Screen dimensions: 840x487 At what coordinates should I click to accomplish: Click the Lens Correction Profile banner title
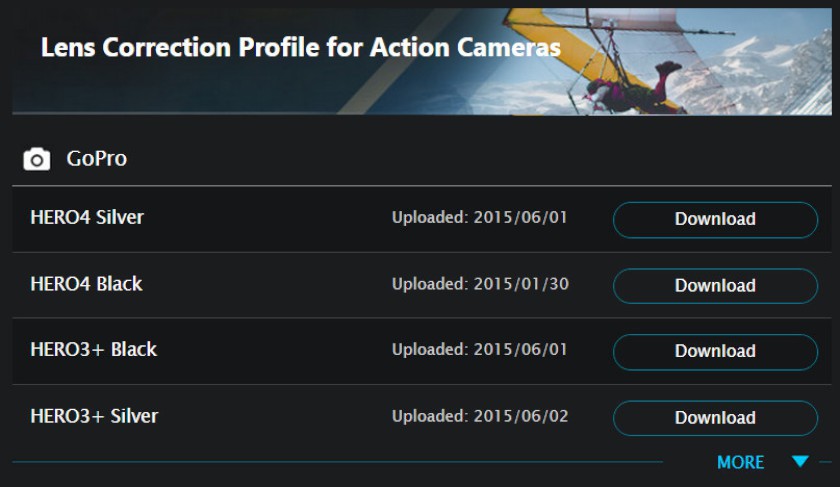[x=301, y=48]
